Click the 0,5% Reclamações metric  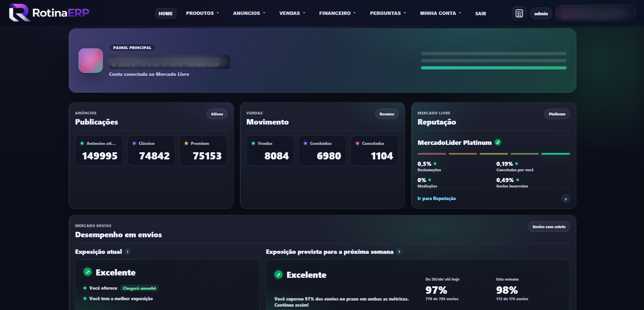coord(429,166)
